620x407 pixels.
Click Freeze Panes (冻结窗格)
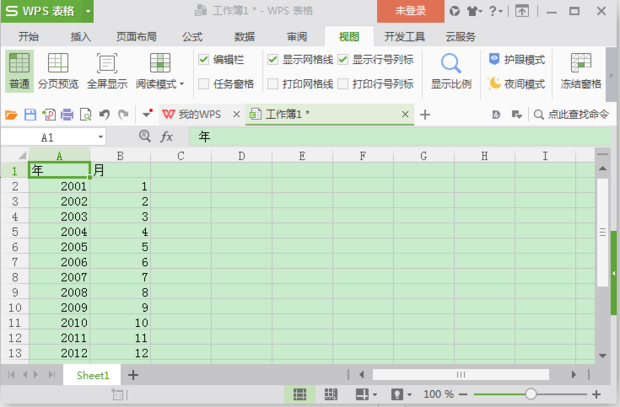(x=581, y=71)
